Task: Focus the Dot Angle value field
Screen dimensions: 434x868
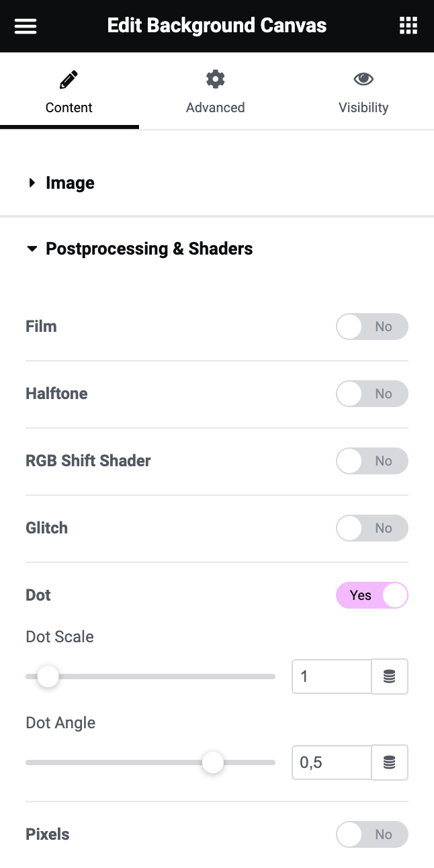Action: coord(332,763)
